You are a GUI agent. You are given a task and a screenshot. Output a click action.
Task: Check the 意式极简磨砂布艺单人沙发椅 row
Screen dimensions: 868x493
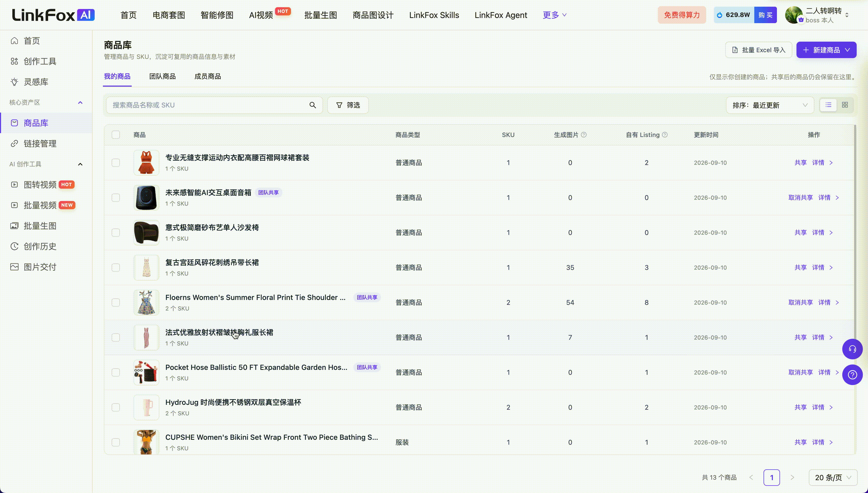[x=116, y=233]
